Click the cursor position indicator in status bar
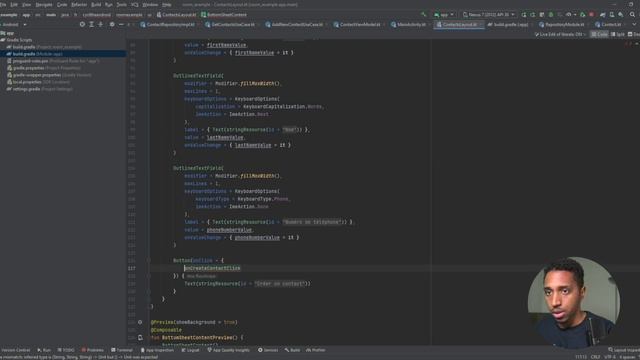 [580, 357]
